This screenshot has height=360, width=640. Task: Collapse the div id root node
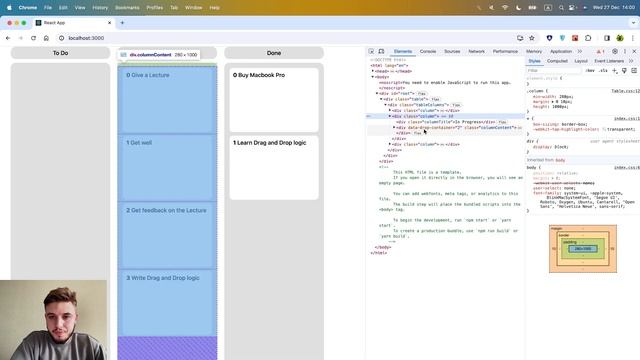tap(377, 93)
